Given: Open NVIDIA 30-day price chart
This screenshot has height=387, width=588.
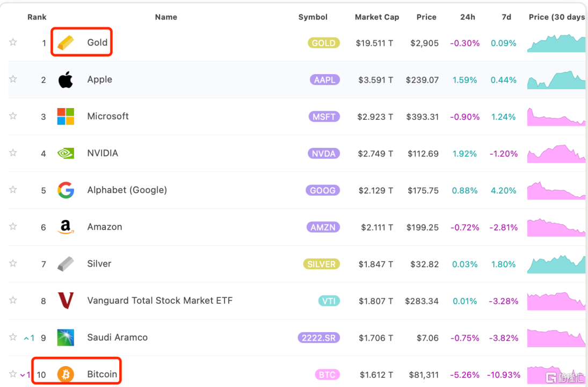Looking at the screenshot, I should pyautogui.click(x=556, y=154).
